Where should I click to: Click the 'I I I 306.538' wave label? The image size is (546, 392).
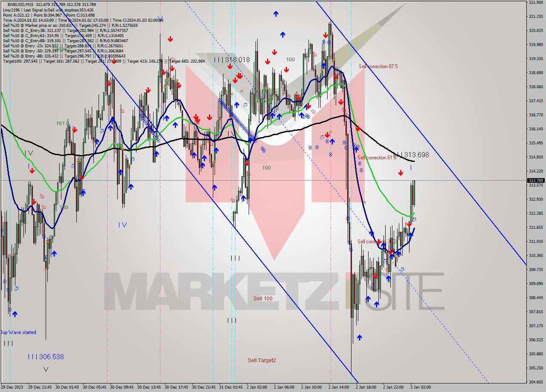pos(46,357)
